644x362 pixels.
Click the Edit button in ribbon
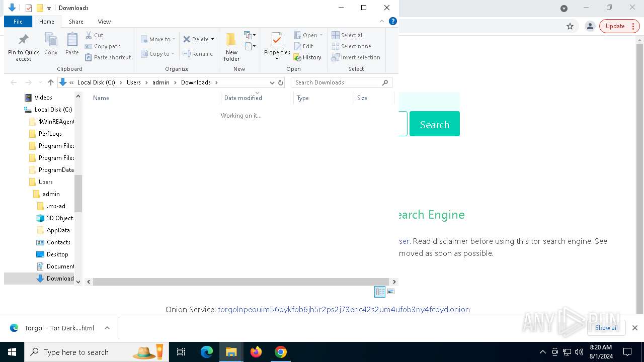pyautogui.click(x=303, y=46)
